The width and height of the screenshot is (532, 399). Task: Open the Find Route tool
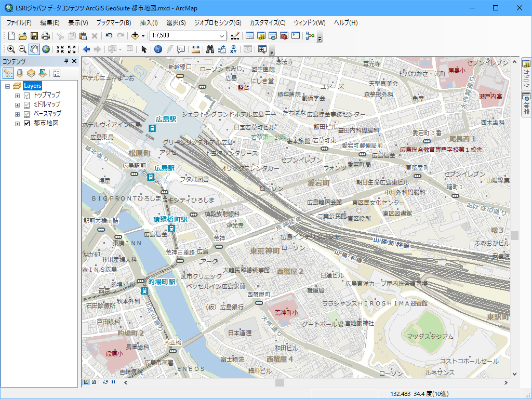click(x=222, y=49)
